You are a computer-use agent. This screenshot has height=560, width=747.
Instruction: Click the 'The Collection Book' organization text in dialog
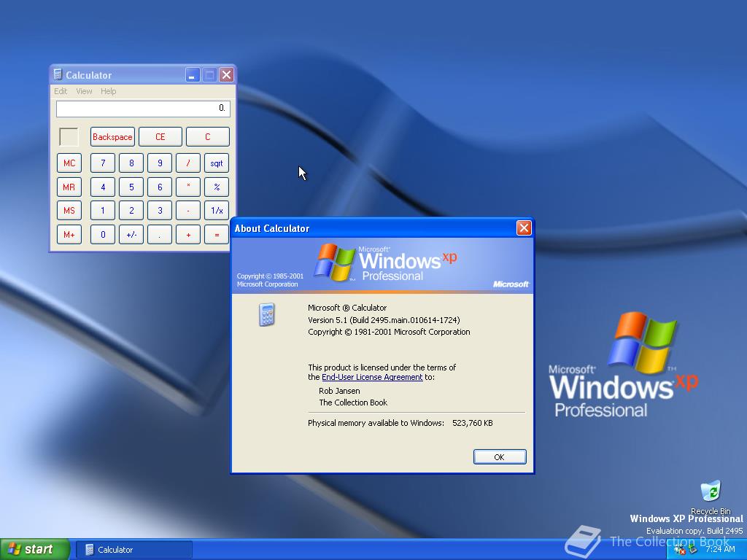(x=353, y=402)
